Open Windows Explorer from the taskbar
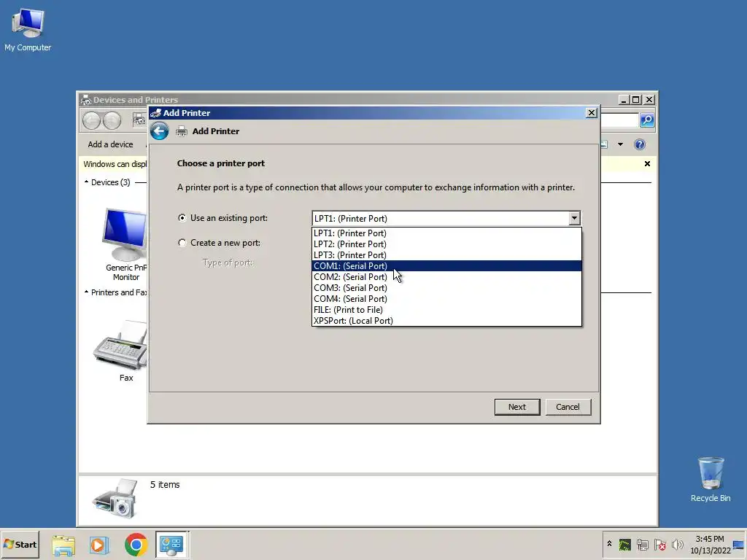The width and height of the screenshot is (747, 560). click(x=63, y=545)
